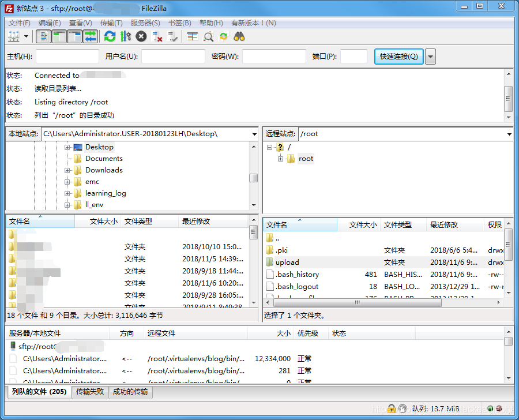The width and height of the screenshot is (519, 420).
Task: Open the 帮助(H) menu
Action: 211,23
